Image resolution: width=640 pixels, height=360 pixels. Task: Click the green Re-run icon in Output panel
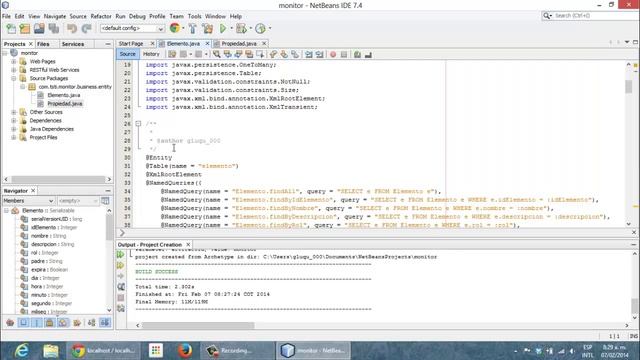[120, 255]
